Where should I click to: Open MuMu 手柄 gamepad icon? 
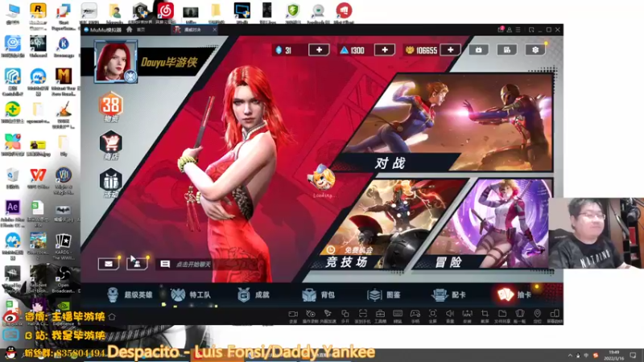[415, 315]
